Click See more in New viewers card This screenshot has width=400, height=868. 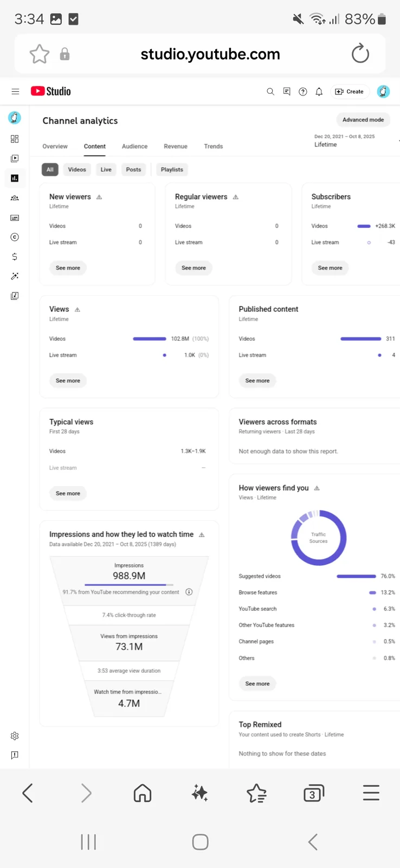[x=68, y=268]
